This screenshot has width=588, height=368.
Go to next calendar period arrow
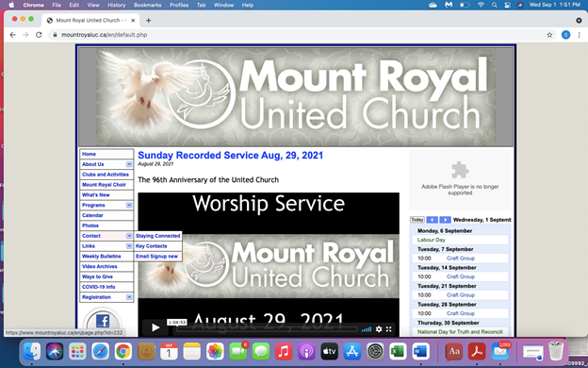445,220
